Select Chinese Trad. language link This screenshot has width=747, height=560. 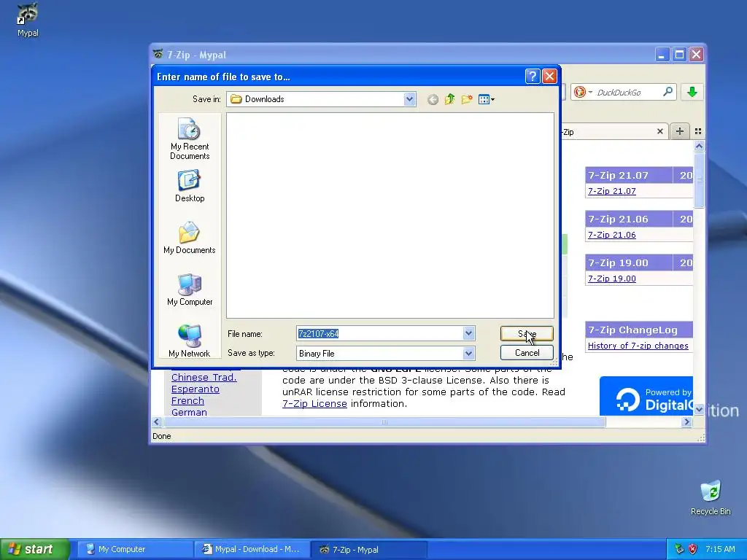click(x=204, y=377)
